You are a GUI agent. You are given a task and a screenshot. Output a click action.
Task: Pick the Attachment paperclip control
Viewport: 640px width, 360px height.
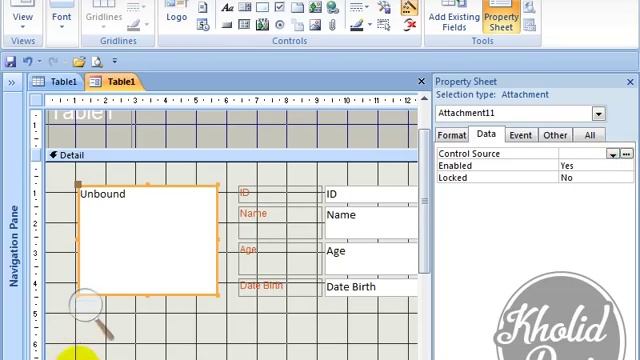332,25
